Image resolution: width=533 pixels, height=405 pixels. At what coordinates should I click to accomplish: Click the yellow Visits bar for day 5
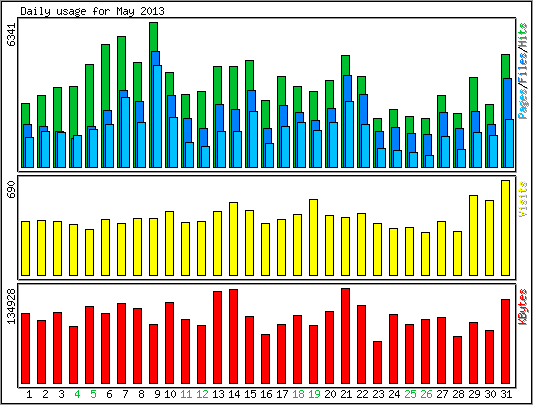[x=89, y=252]
